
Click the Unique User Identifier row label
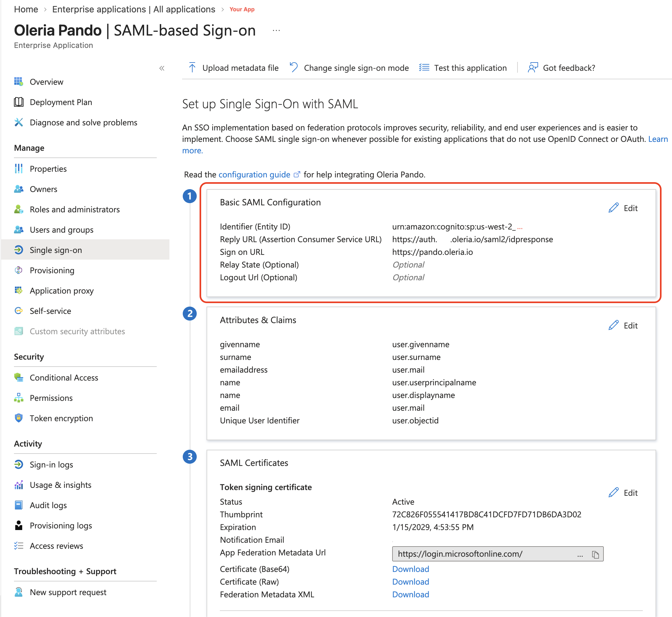(x=260, y=420)
